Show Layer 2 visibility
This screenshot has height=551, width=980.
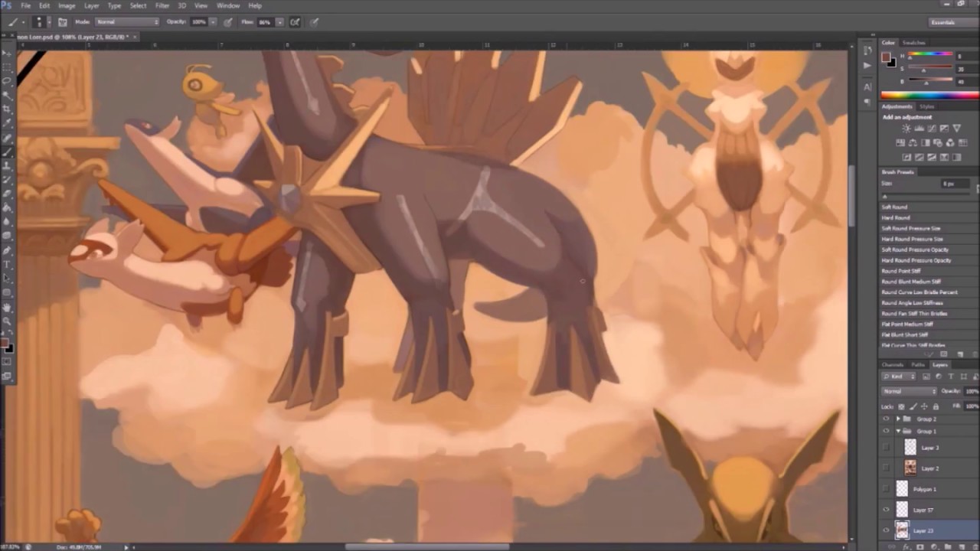pos(886,468)
